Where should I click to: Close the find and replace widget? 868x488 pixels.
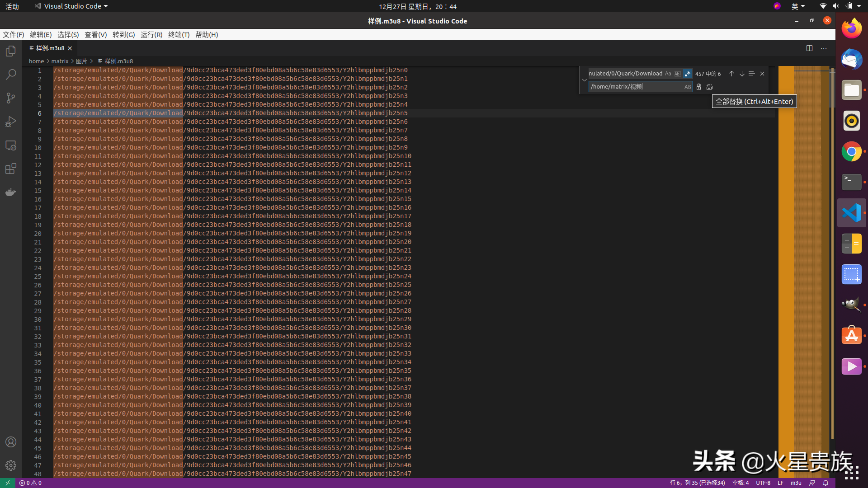pos(762,74)
